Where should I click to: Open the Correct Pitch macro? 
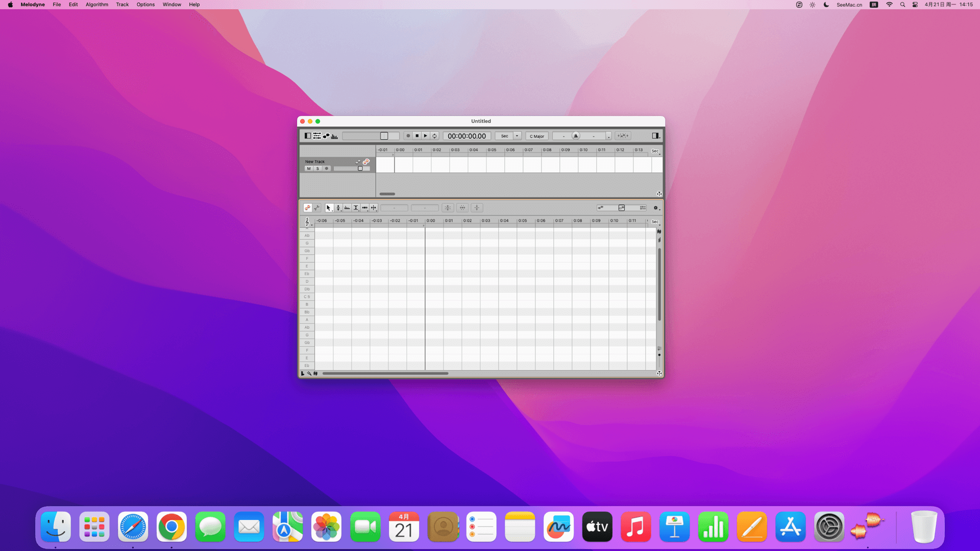pyautogui.click(x=448, y=208)
